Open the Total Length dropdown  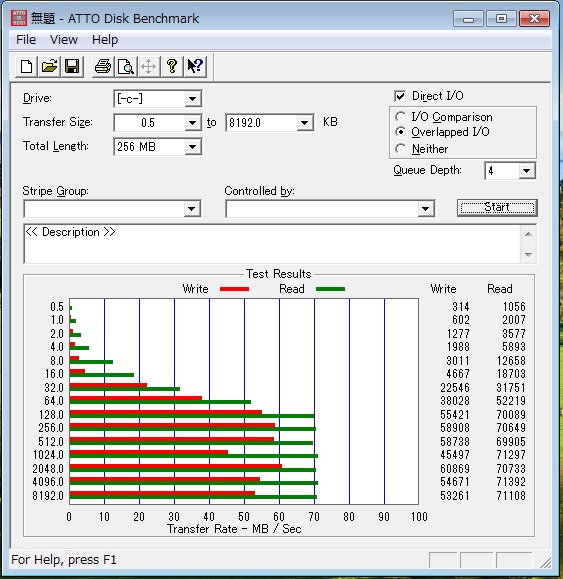point(192,147)
